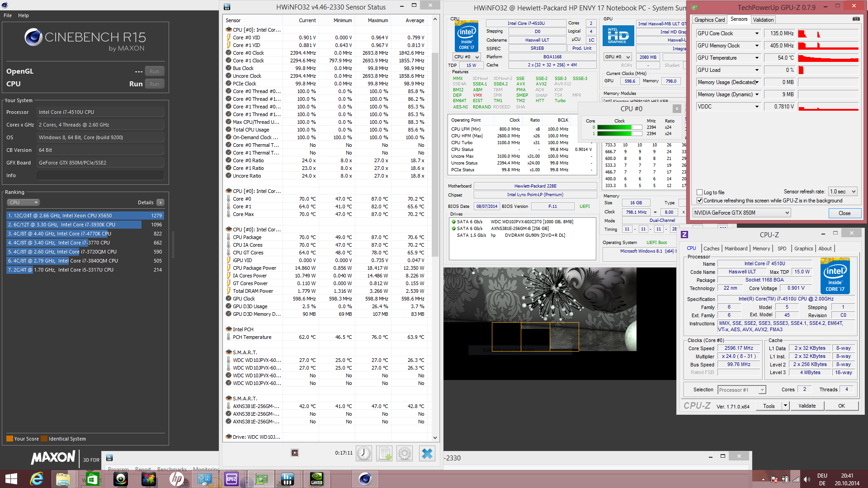Take GPU-Z screenshot with camera icon
The image size is (868, 488).
(856, 19)
